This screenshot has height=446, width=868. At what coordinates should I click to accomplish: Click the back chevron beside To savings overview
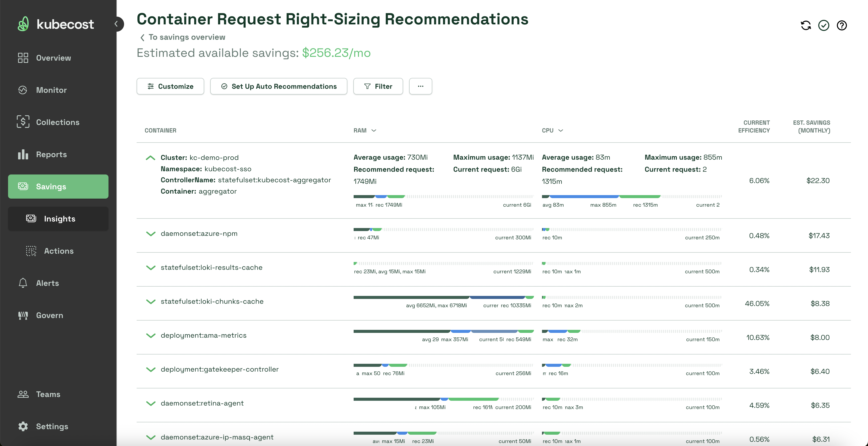[142, 37]
